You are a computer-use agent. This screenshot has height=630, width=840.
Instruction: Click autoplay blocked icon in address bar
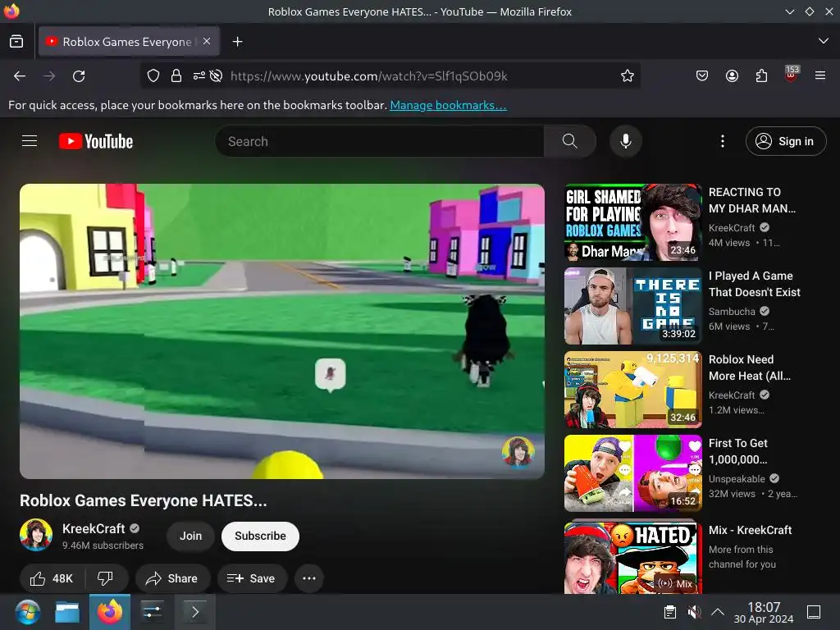coord(216,76)
